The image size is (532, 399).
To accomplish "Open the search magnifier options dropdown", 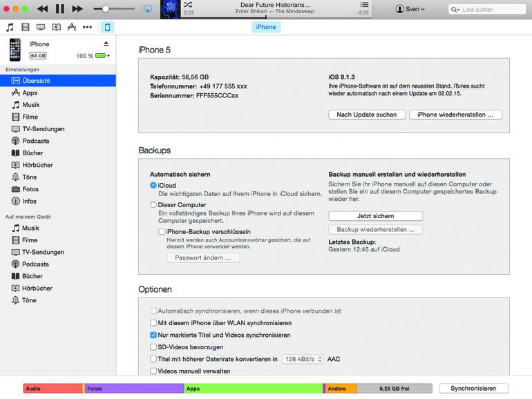I will click(455, 10).
